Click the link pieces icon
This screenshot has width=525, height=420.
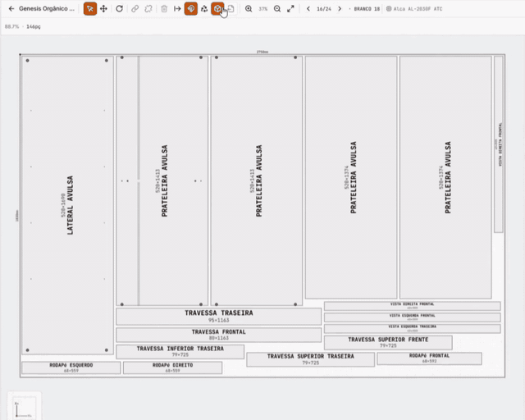coord(135,9)
